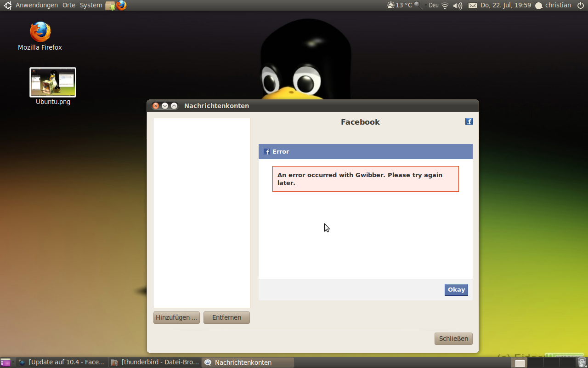This screenshot has width=588, height=368.
Task: Click the date and time clock
Action: tap(506, 6)
